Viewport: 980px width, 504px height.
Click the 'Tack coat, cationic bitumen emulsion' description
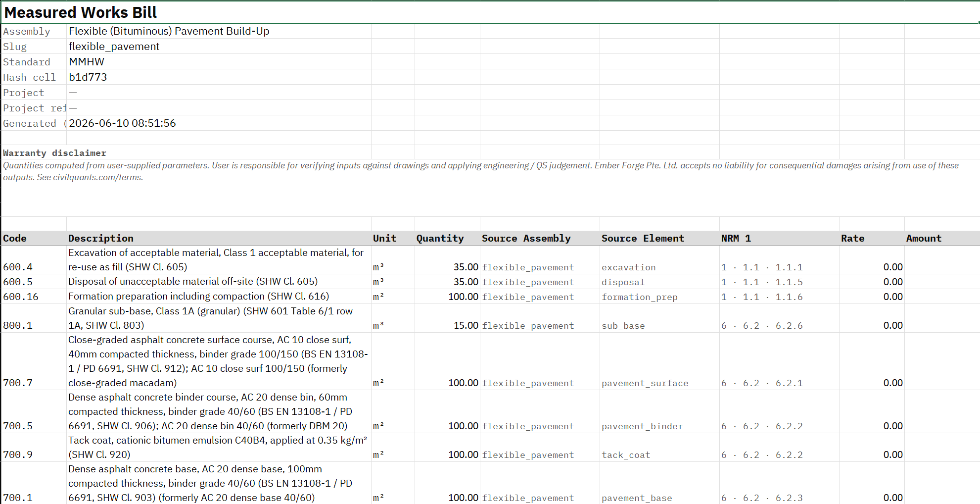tap(218, 448)
